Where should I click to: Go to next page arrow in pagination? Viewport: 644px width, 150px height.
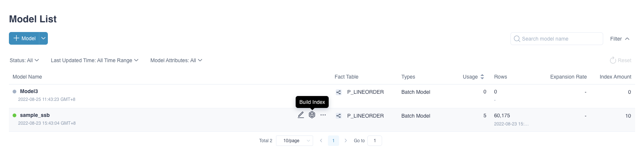pos(346,141)
